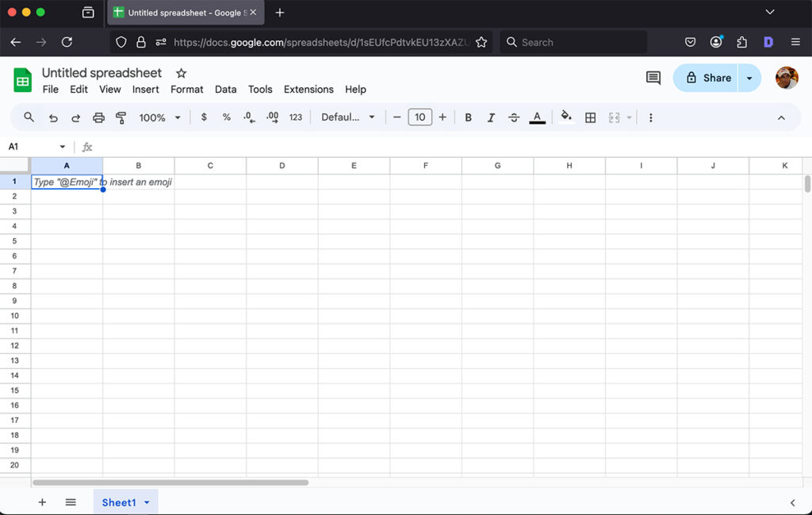Open the Borders tool
Image resolution: width=812 pixels, height=515 pixels.
[590, 117]
